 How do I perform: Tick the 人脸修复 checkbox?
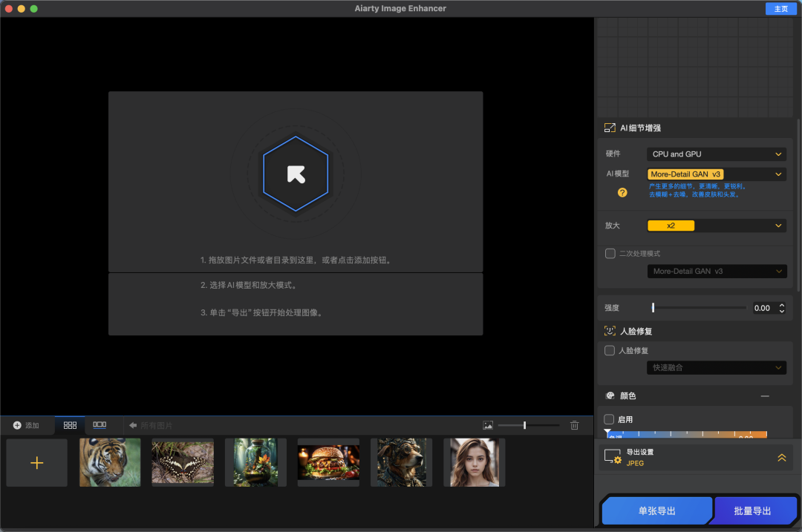click(610, 350)
